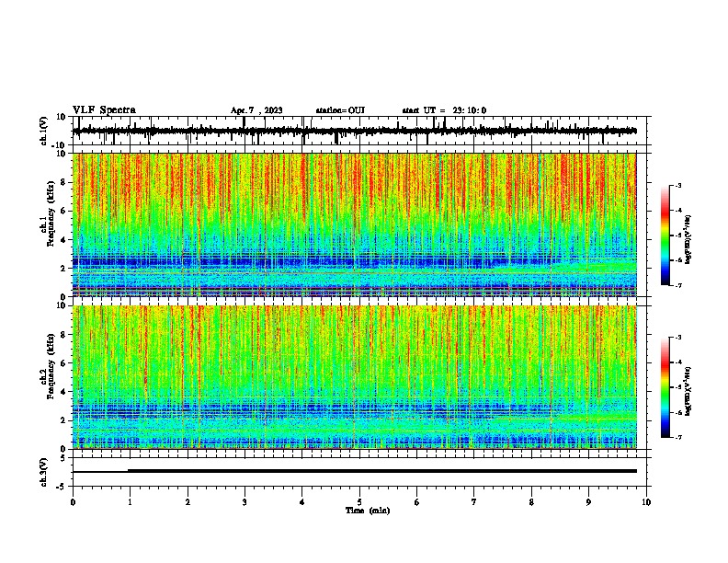Click the thick black ch.3 voltage trace
This screenshot has height=563, width=728.
click(381, 471)
